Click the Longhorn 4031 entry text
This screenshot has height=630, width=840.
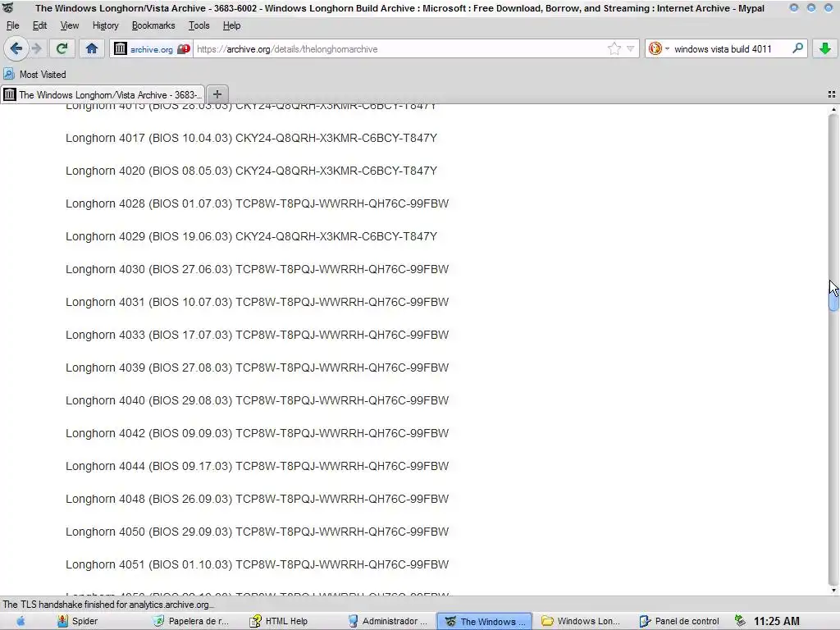pyautogui.click(x=257, y=302)
